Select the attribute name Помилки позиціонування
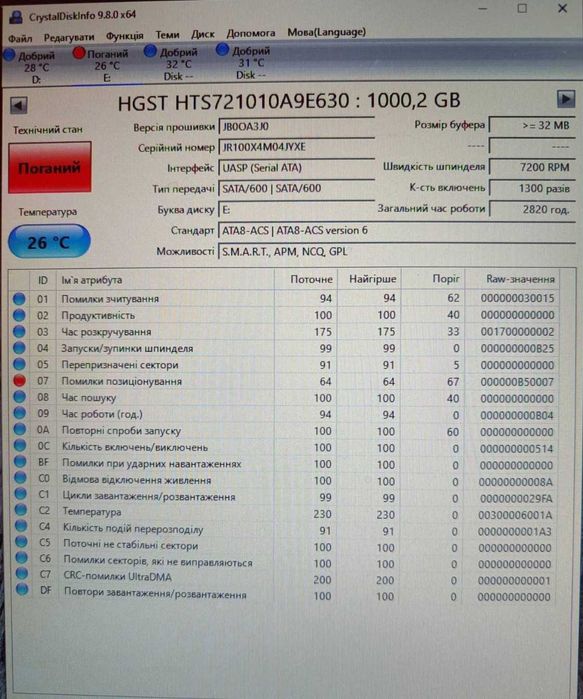This screenshot has width=583, height=699. [122, 382]
